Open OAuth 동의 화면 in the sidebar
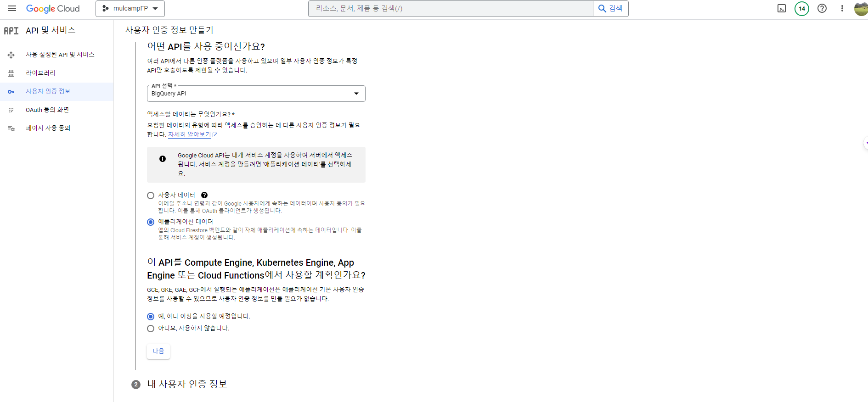This screenshot has height=402, width=868. [57, 110]
